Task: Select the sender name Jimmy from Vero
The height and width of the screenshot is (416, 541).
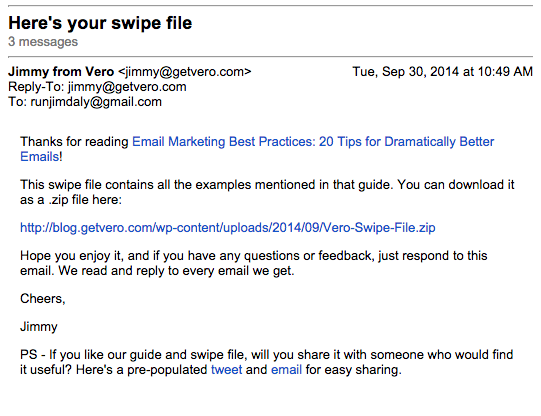Action: (x=61, y=72)
